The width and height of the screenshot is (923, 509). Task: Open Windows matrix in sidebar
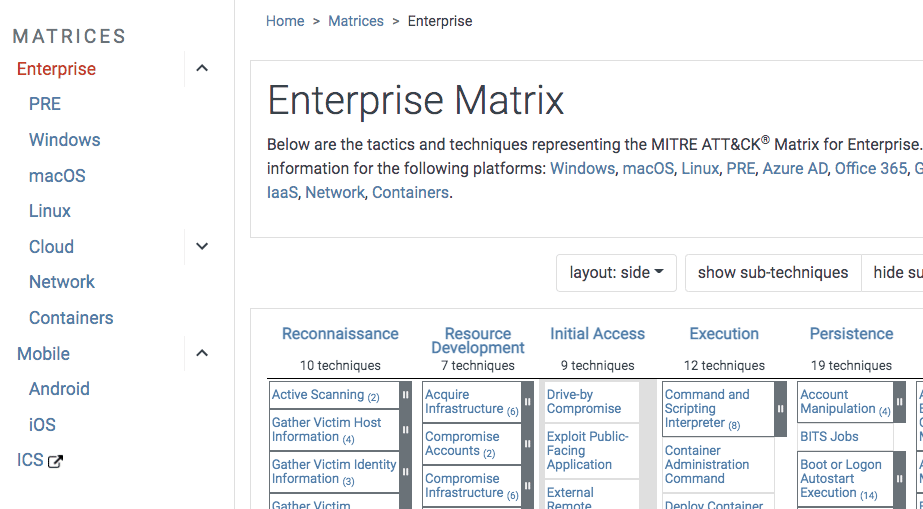click(x=65, y=140)
